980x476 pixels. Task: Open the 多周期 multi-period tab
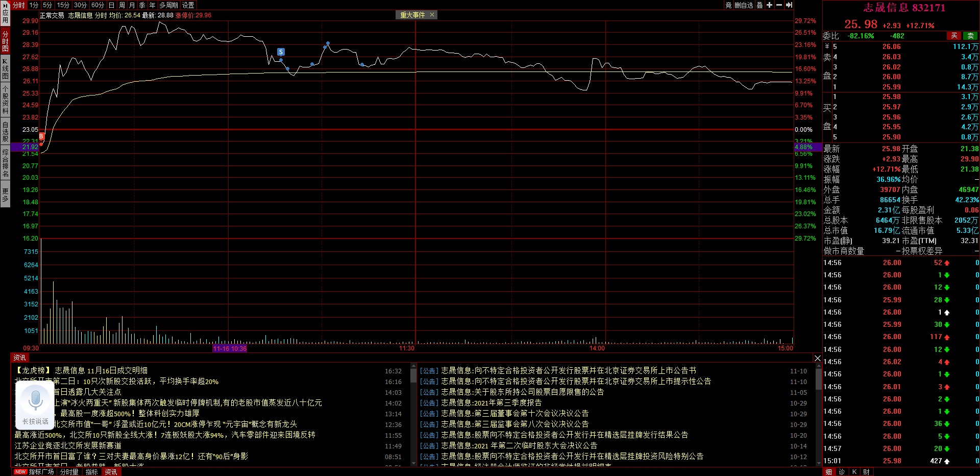[x=168, y=5]
